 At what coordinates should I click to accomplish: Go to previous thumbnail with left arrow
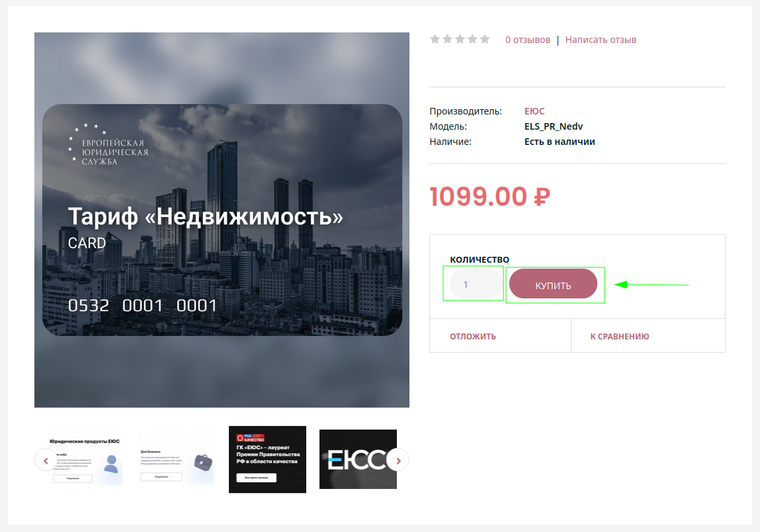pyautogui.click(x=46, y=461)
